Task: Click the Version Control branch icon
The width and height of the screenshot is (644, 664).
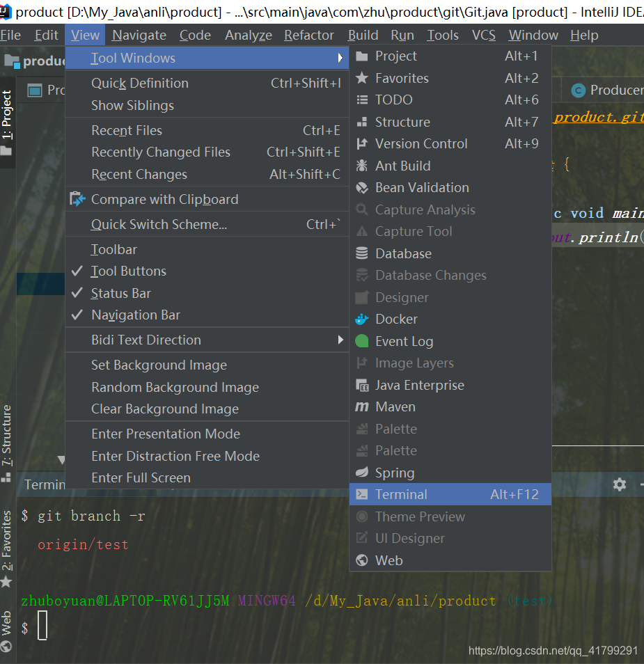Action: tap(362, 143)
